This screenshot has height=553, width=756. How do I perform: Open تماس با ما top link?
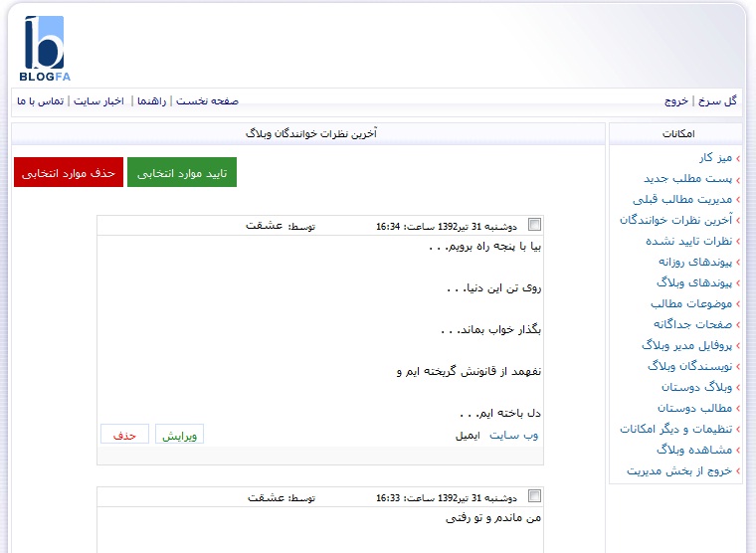[41, 101]
